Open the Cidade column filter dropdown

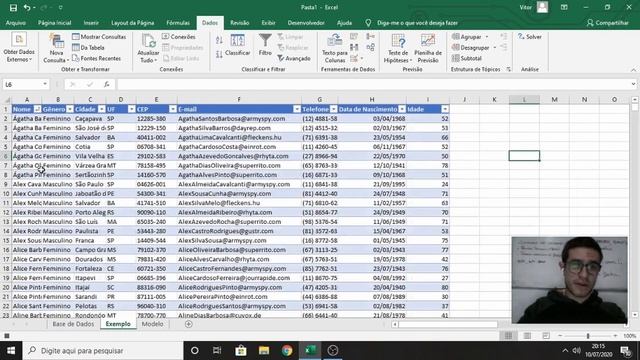[101, 109]
